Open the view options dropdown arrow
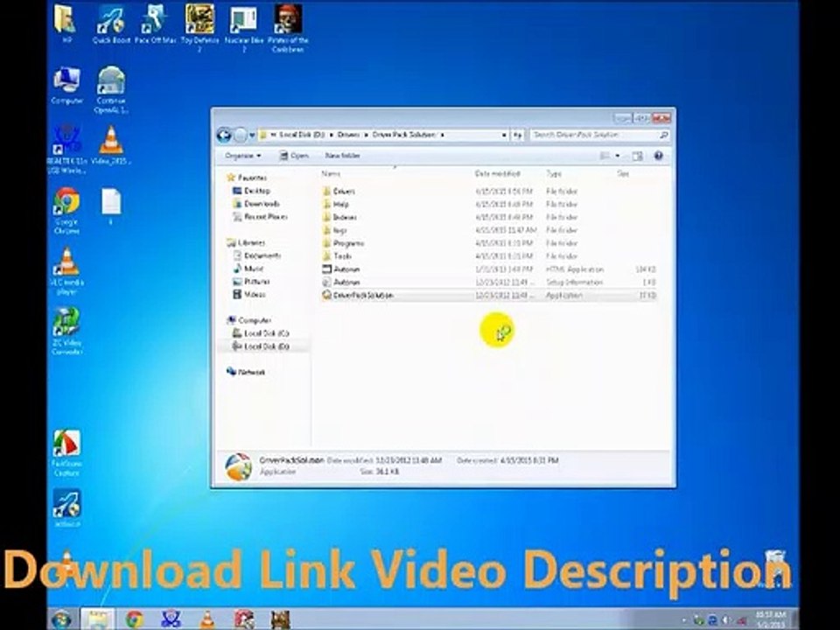The image size is (840, 630). [617, 156]
